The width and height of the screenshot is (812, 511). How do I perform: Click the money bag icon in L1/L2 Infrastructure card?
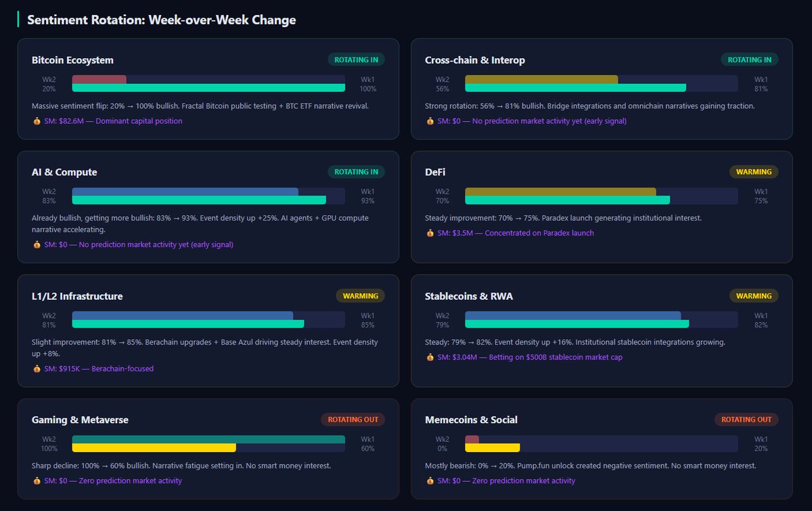click(37, 369)
